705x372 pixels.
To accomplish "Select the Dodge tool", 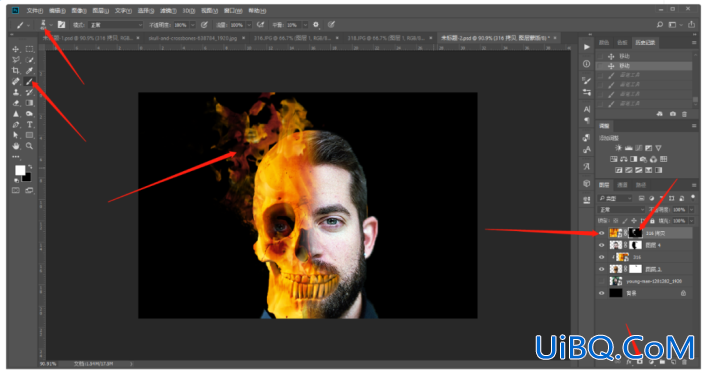I will coord(30,114).
